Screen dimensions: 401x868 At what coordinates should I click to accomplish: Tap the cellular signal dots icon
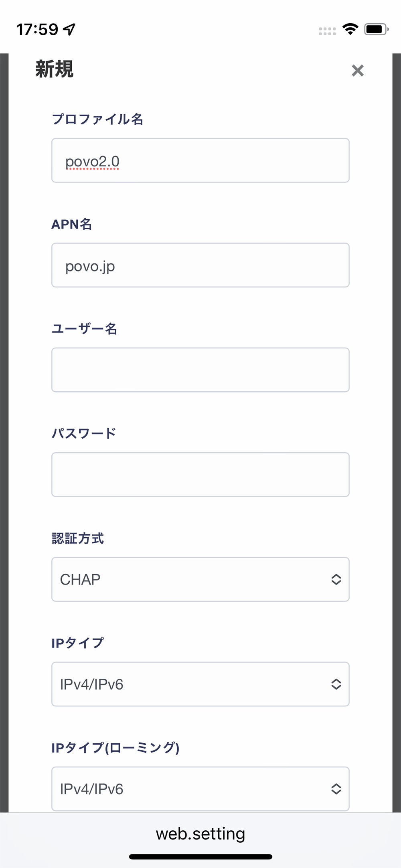327,31
